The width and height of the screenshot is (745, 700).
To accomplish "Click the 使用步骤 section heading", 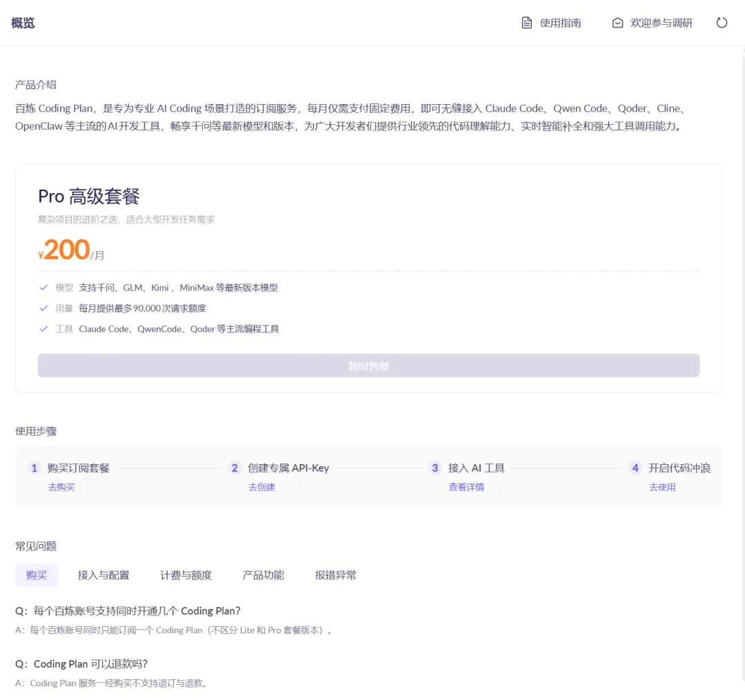I will (x=36, y=431).
